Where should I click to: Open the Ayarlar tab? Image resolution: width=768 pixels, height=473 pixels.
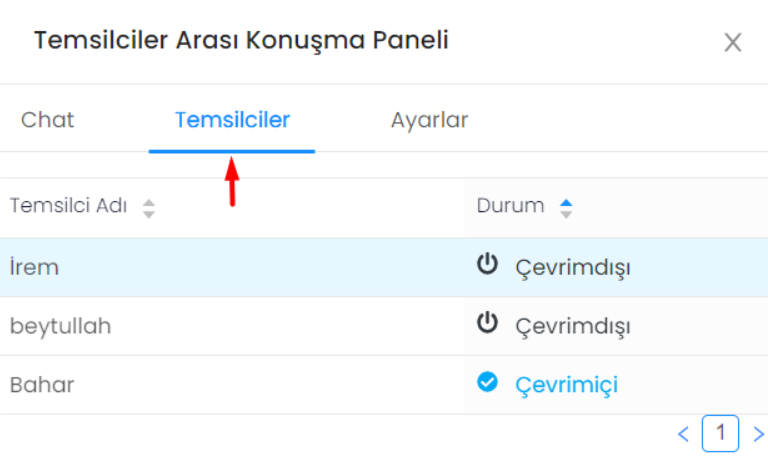click(430, 120)
